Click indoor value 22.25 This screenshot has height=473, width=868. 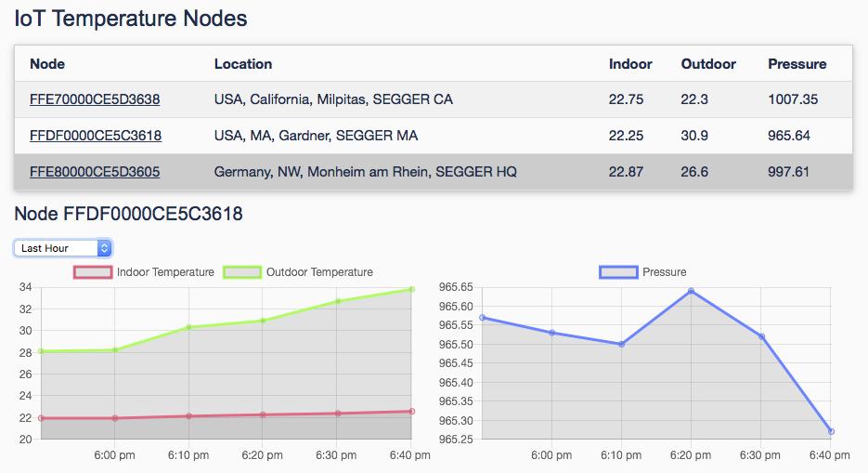(x=626, y=135)
